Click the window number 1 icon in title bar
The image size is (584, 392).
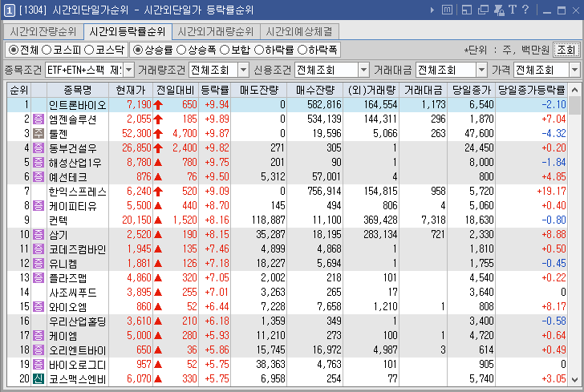10,10
